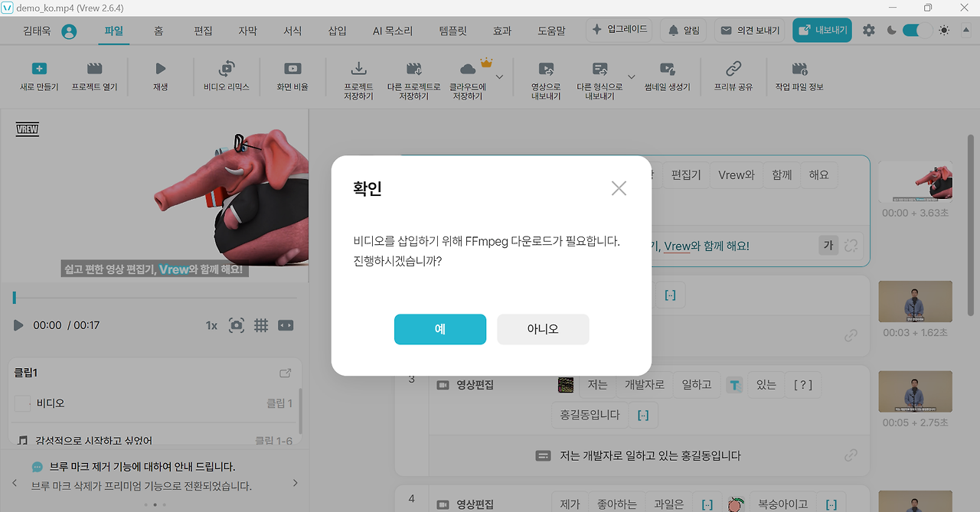Click the preview aspect ratio icon

(286, 325)
